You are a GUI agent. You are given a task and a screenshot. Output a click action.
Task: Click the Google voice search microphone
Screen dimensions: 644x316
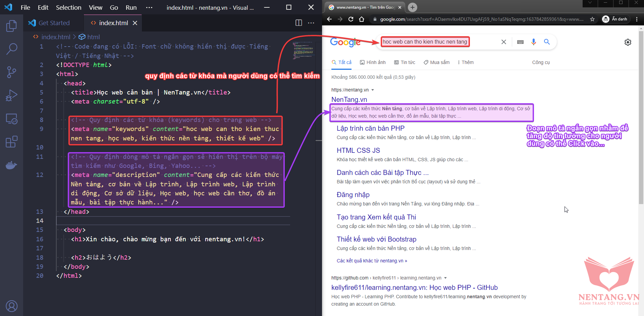pos(533,42)
